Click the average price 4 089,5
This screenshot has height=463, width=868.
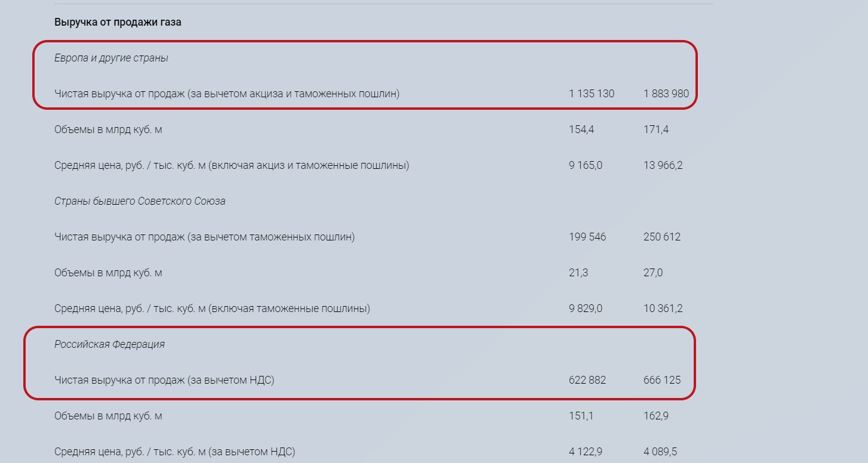click(660, 452)
